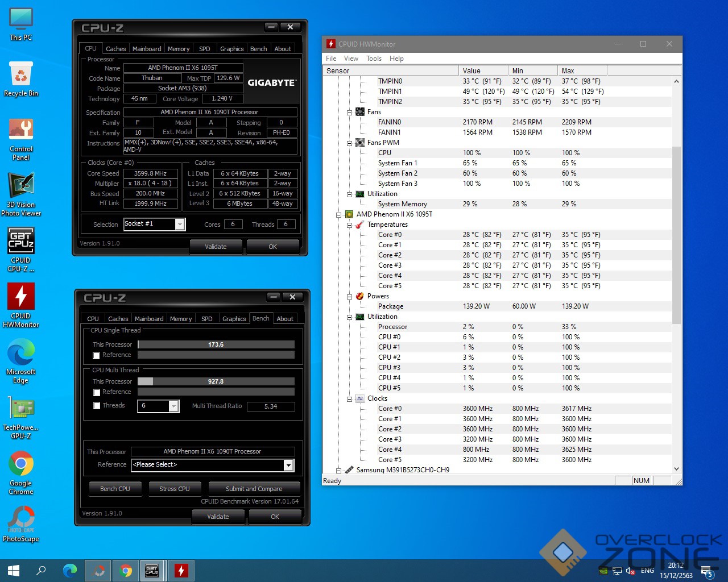Open the CPUID CPU-Z desktop shortcut

21,241
